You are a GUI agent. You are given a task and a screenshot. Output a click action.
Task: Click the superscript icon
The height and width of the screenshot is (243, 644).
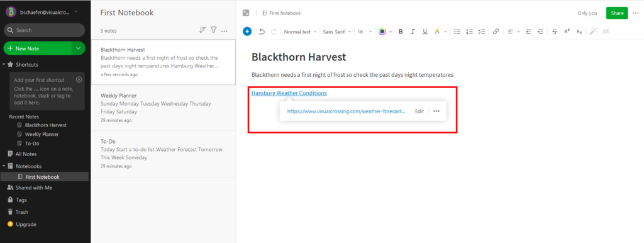click(x=567, y=31)
